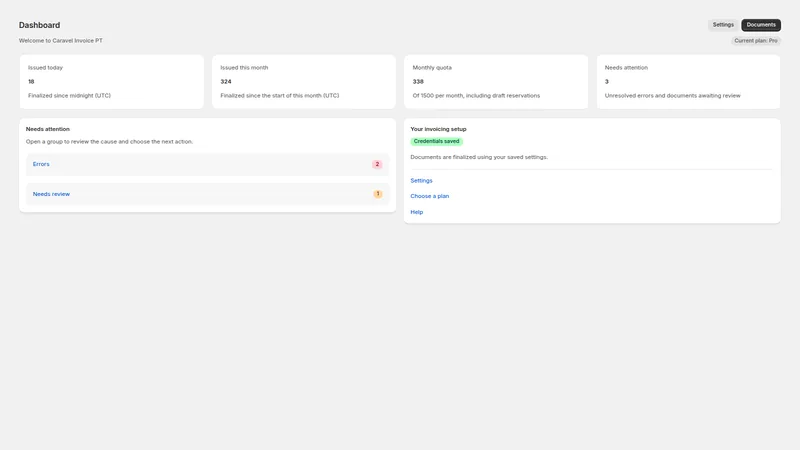Open the Help link

416,212
